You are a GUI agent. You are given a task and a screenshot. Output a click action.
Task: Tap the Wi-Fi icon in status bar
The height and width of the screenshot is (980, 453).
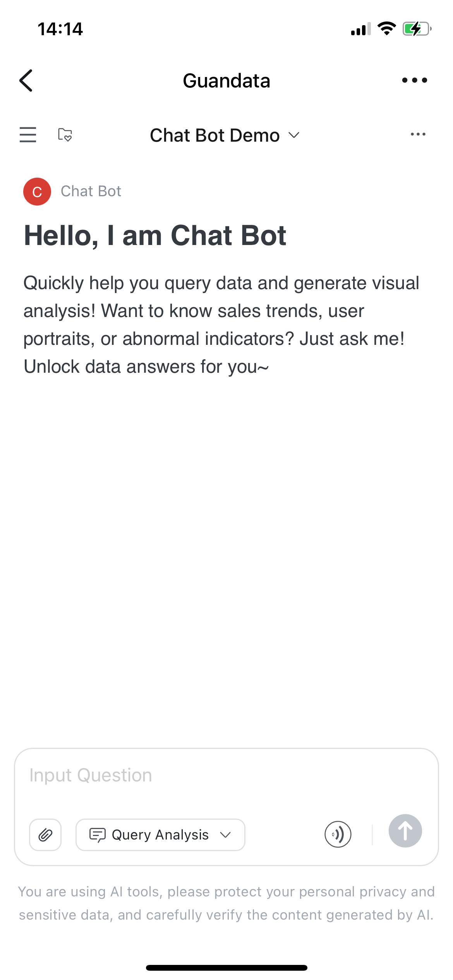point(386,29)
